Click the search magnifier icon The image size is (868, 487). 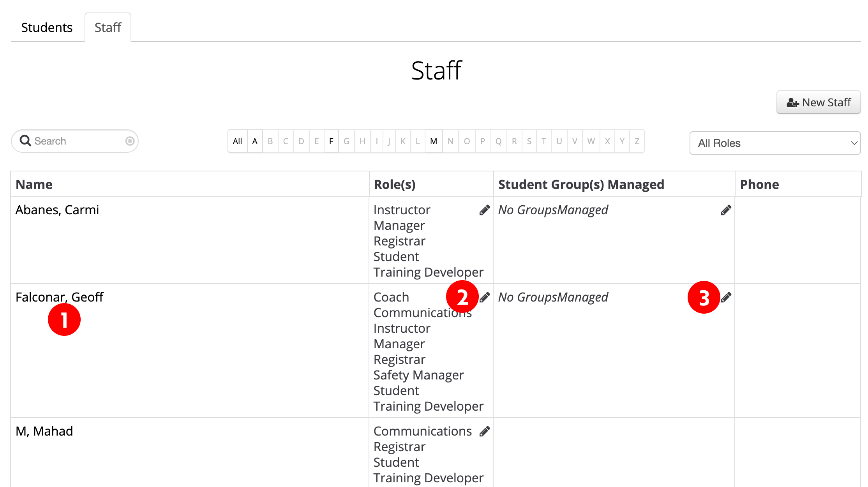(25, 141)
